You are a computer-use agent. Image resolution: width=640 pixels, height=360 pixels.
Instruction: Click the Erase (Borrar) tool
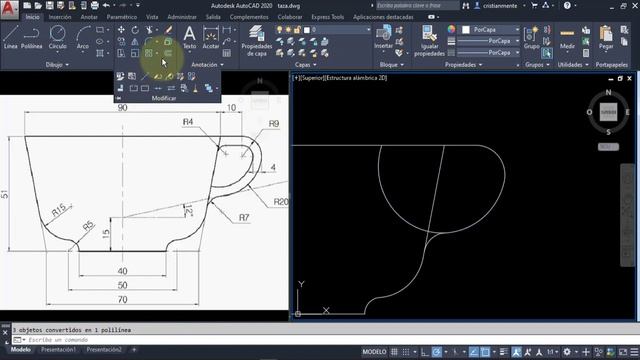coord(169,30)
